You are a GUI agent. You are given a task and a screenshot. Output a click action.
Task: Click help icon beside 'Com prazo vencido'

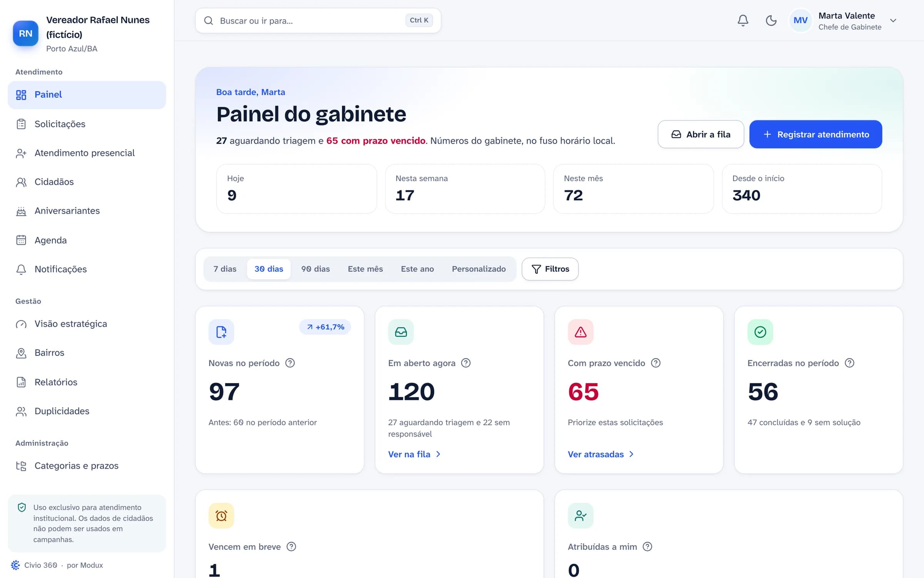(656, 363)
